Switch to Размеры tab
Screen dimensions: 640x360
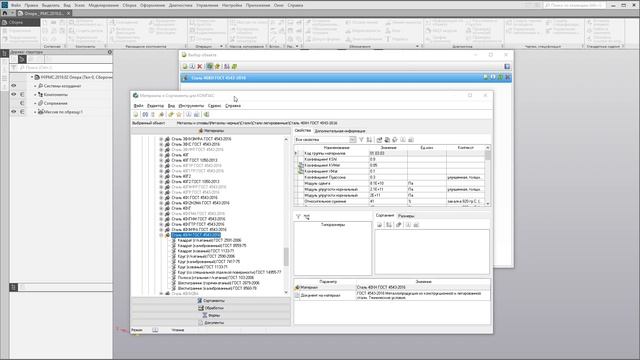406,216
